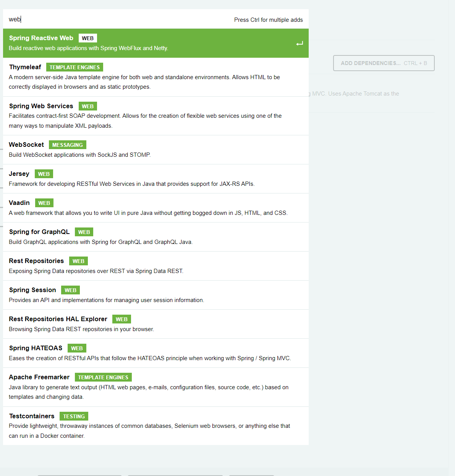Click the WEB tag next to Spring Web Services
Viewport: 455px width, 476px height.
88,106
